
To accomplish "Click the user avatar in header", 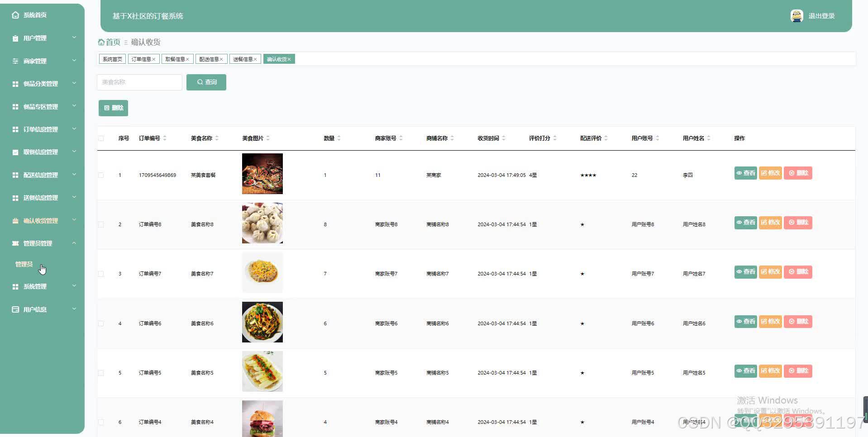I will pos(796,16).
